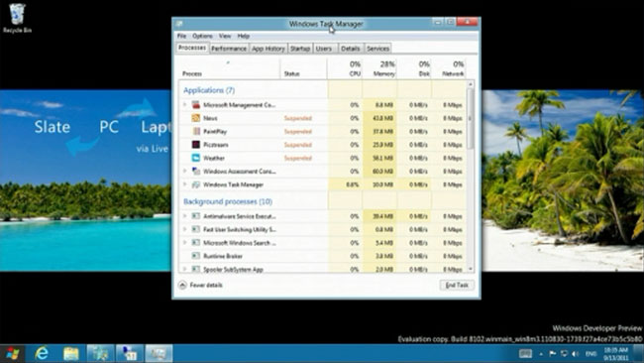Show hidden tray icons arrow
Viewport: 644px width, 363px height.
click(x=541, y=354)
